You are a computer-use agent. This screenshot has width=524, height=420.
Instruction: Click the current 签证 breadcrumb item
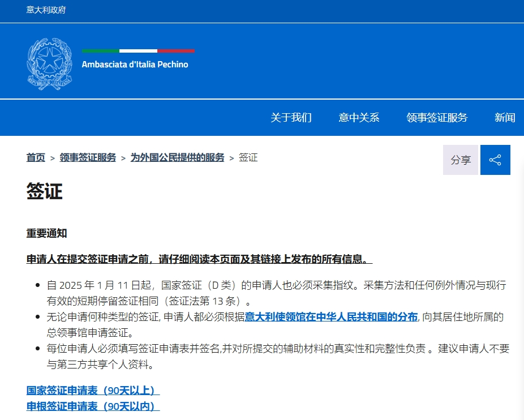(x=248, y=158)
